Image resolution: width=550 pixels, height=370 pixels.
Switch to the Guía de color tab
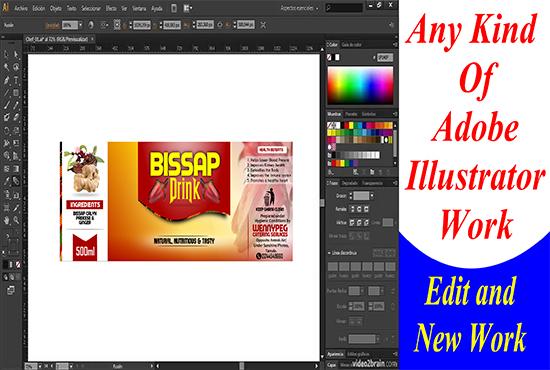[351, 44]
